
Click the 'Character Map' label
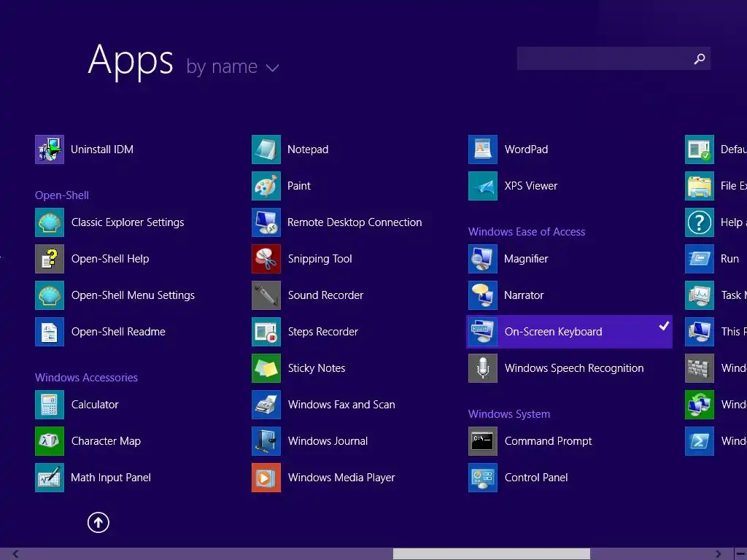coord(106,441)
